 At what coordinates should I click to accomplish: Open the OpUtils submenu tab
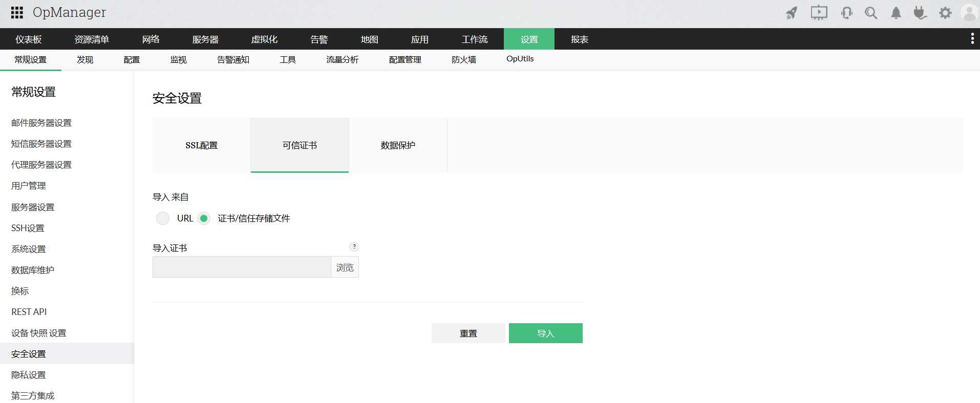pyautogui.click(x=520, y=59)
